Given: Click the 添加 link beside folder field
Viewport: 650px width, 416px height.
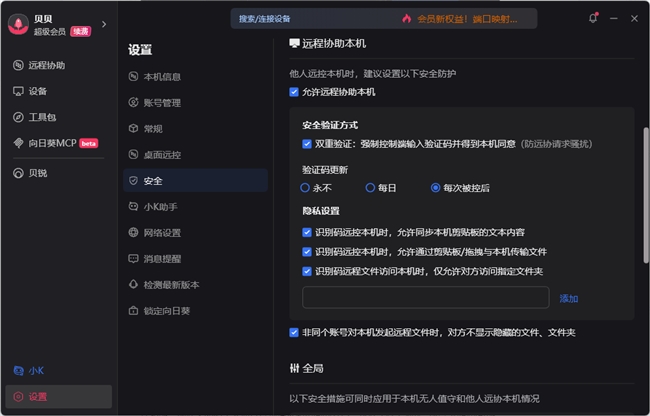Looking at the screenshot, I should tap(569, 298).
